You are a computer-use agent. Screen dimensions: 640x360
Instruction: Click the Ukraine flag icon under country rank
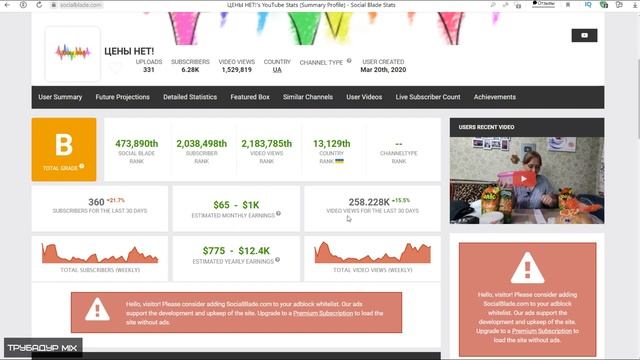[x=340, y=161]
